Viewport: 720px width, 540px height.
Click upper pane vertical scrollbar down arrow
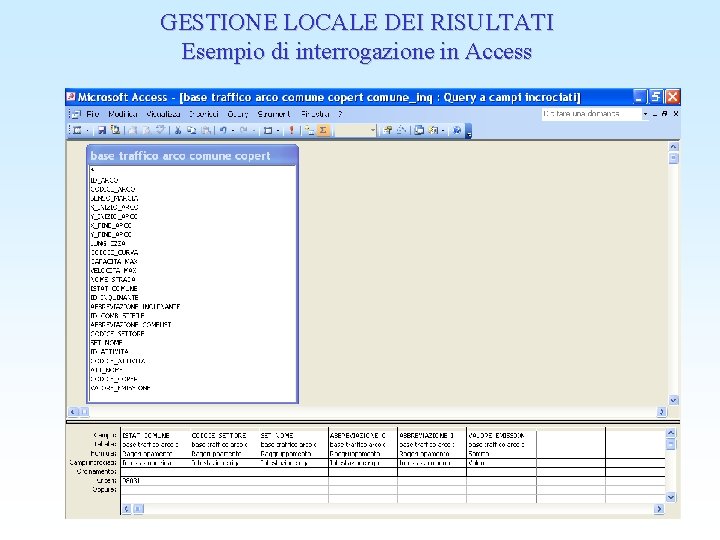(673, 400)
